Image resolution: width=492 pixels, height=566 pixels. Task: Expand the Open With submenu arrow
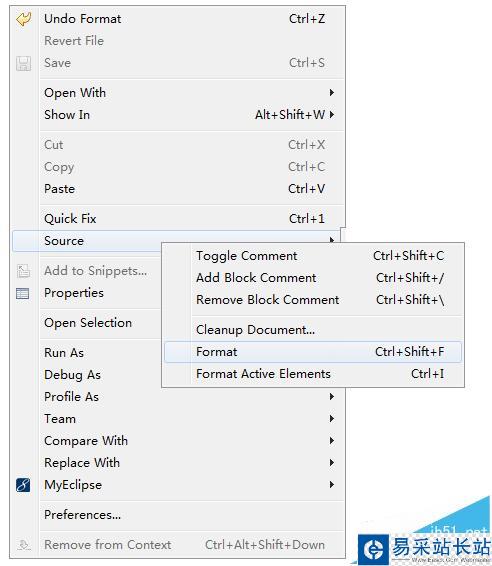coord(332,92)
